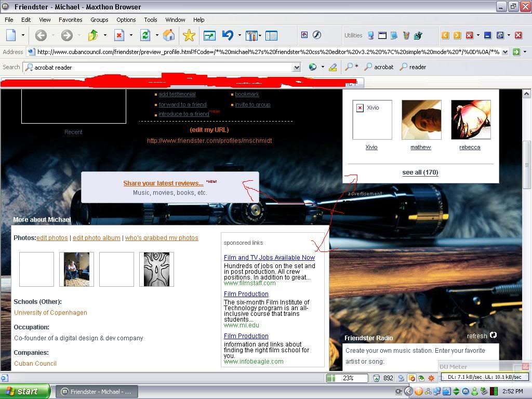Click the Start button on taskbar

point(24,392)
